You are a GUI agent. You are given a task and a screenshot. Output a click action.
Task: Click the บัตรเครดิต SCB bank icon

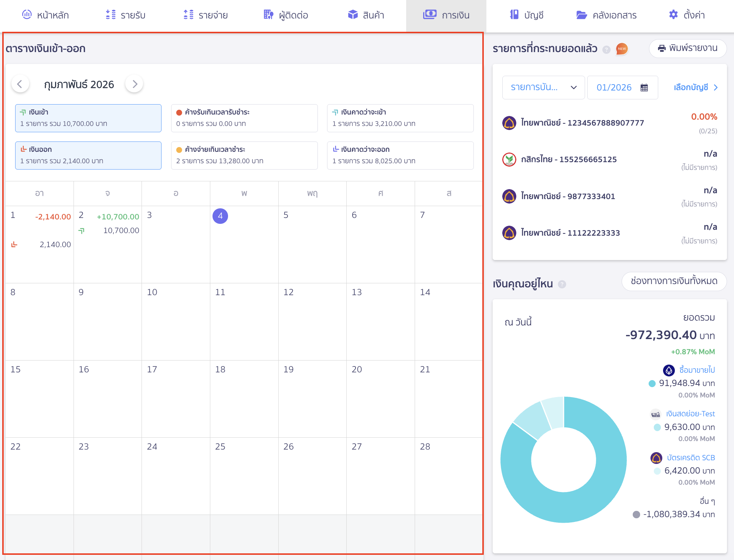(656, 458)
